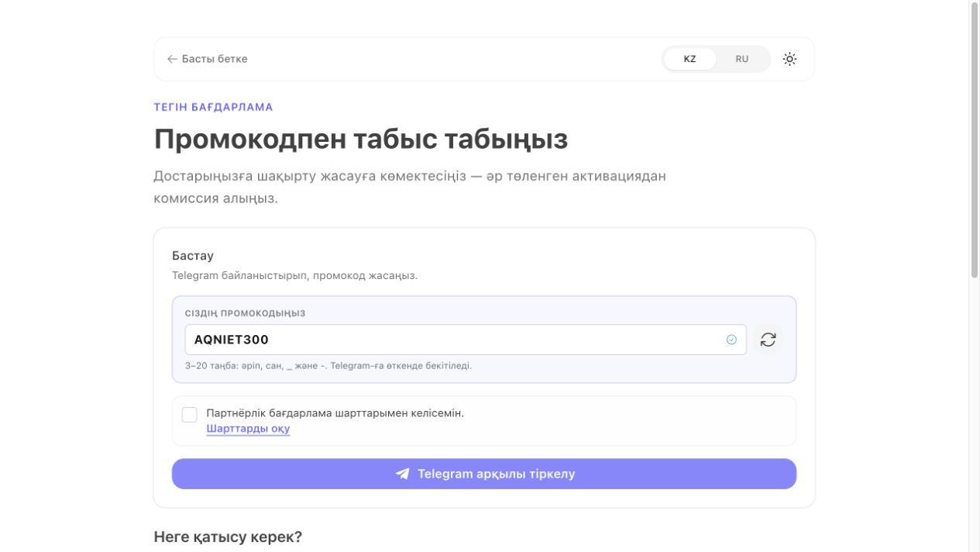Click the 'ТЕГІН БАҒДАРЛАМА' label
Screen dimensions: 980x552
pyautogui.click(x=214, y=107)
